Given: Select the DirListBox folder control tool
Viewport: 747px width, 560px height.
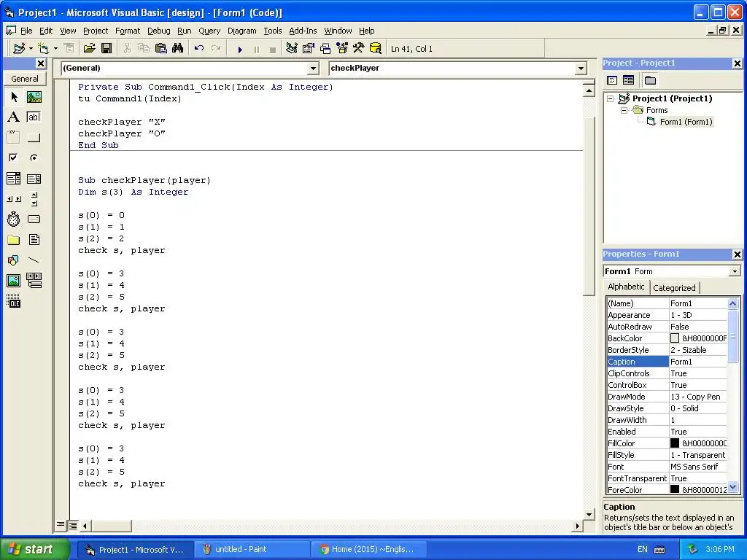Looking at the screenshot, I should [x=14, y=239].
